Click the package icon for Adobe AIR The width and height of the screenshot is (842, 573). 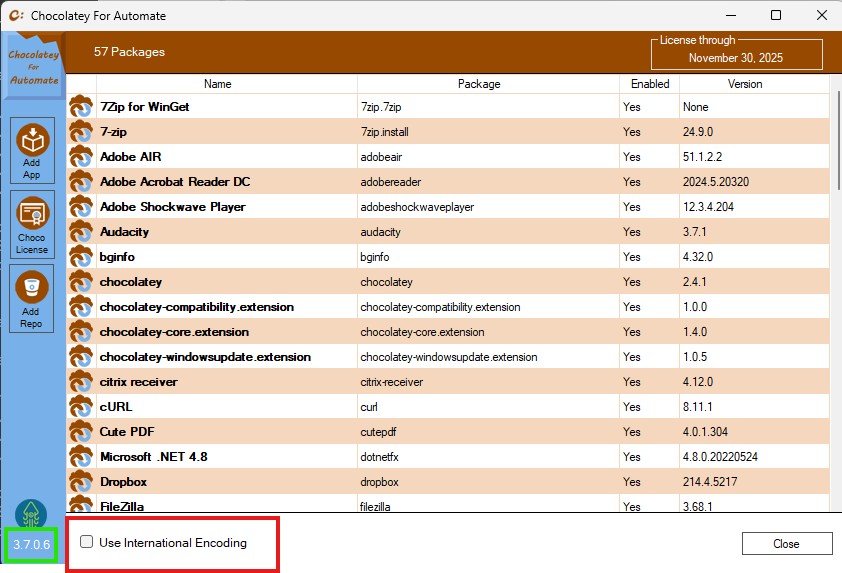click(x=81, y=157)
